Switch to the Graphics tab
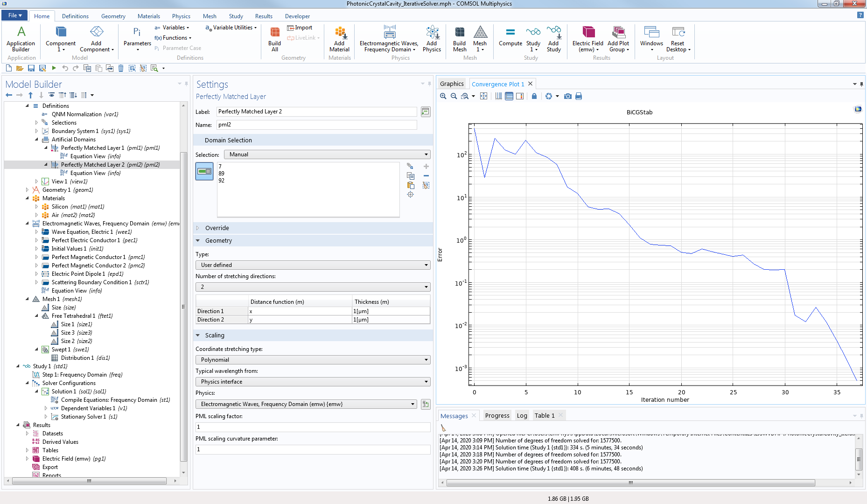Screen dimensions: 867x504 pos(452,84)
